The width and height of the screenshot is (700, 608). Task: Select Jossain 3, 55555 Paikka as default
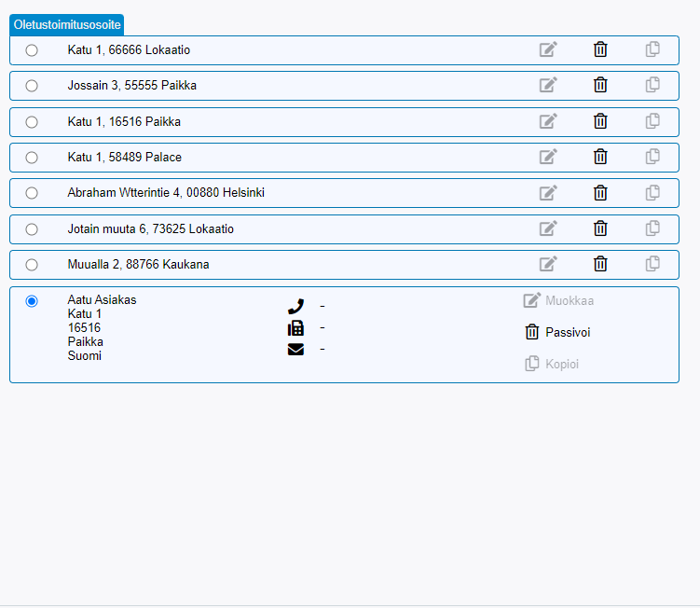pos(32,86)
